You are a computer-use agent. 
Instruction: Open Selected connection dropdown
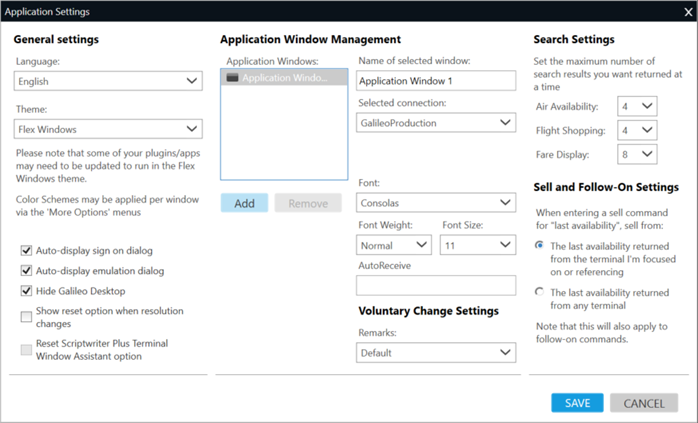coord(436,122)
